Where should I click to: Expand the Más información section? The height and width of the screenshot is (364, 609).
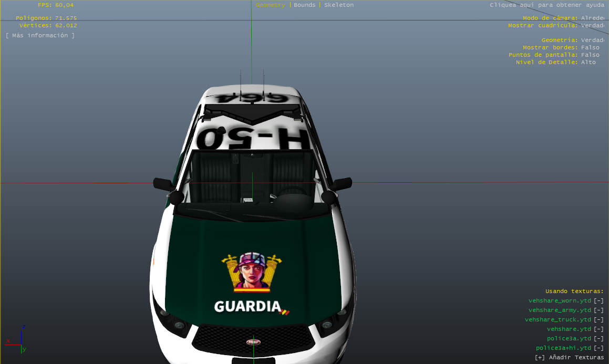40,35
